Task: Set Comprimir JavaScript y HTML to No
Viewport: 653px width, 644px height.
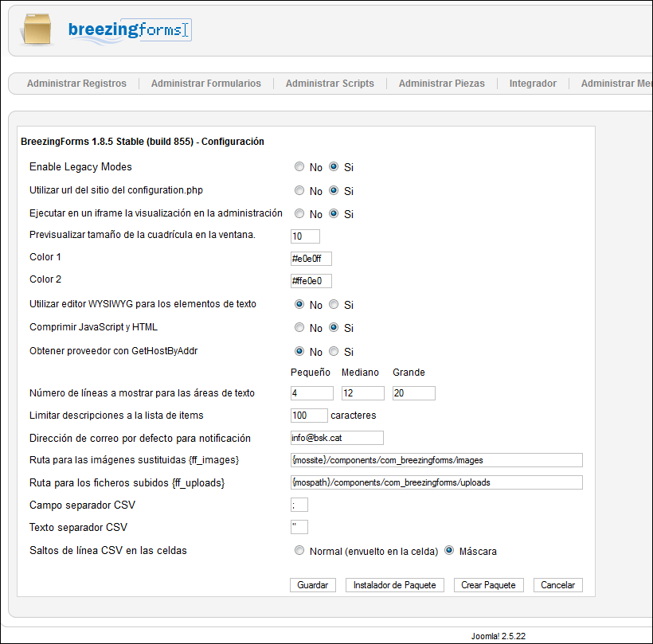Action: pyautogui.click(x=299, y=328)
